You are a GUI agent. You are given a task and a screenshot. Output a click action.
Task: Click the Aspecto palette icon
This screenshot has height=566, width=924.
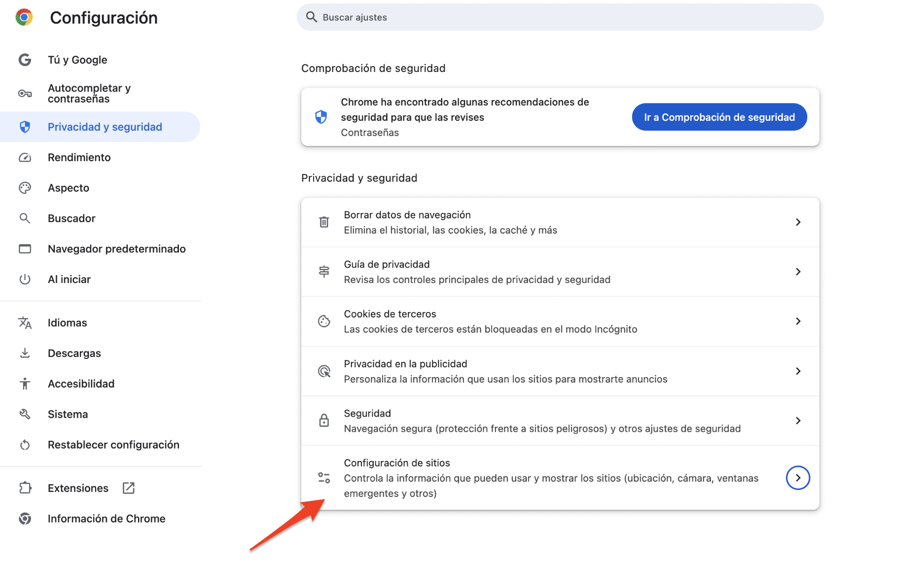25,187
